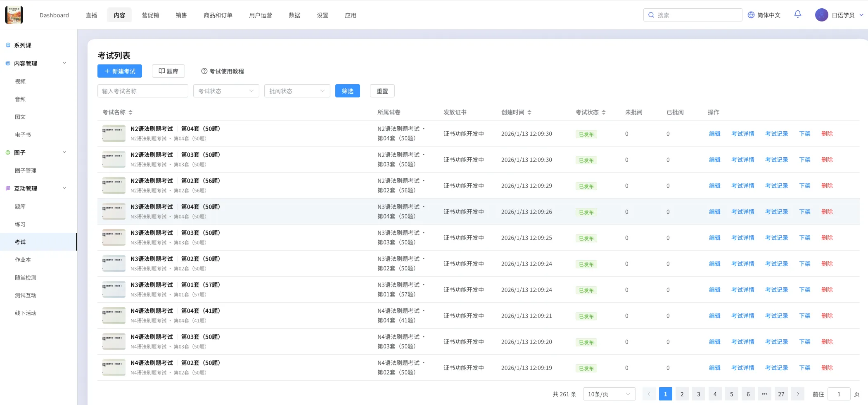Open the 10条/页 page size dropdown

(x=609, y=394)
